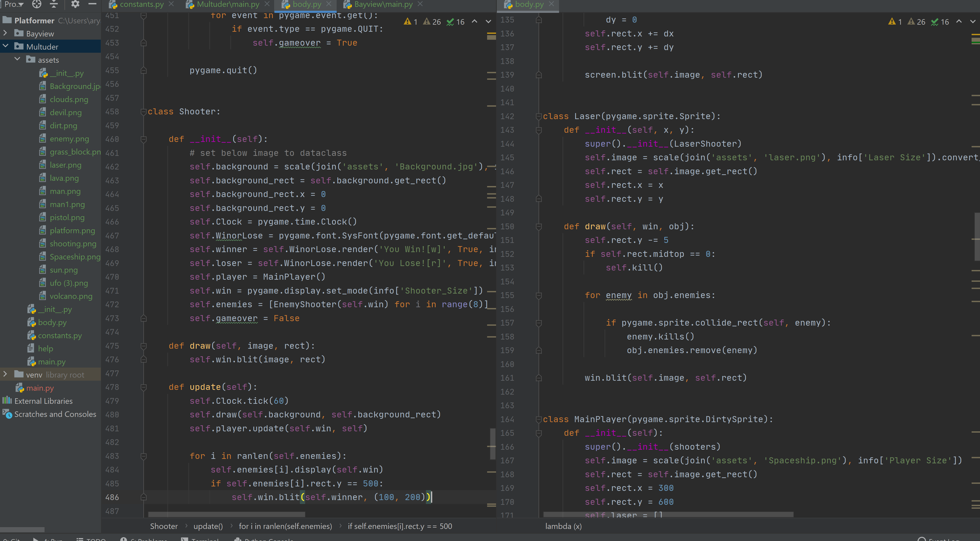This screenshot has height=541, width=980.
Task: Fold the Shooter class definition
Action: (143, 112)
